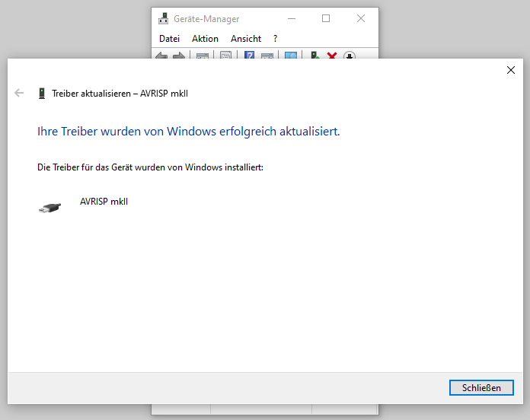Click the scan for hardware changes monitor icon
This screenshot has width=530, height=420.
pos(290,56)
